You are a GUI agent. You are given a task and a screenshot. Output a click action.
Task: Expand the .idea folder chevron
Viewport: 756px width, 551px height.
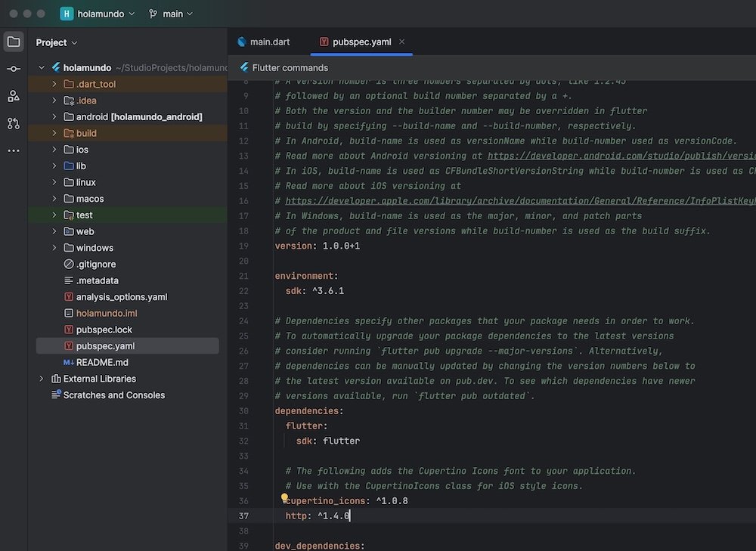click(54, 101)
